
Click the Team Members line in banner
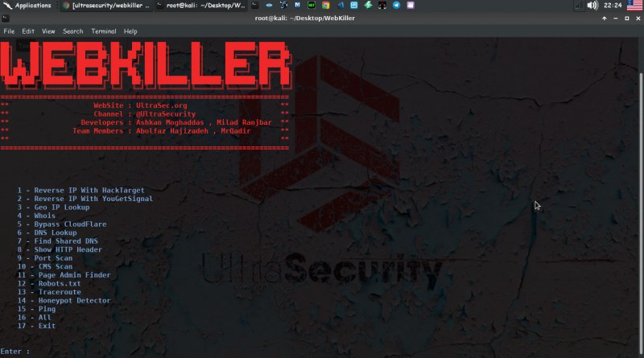pyautogui.click(x=162, y=131)
